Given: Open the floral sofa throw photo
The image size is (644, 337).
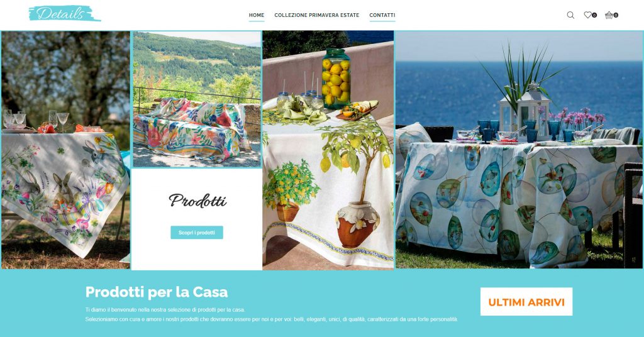Looking at the screenshot, I should 197,99.
